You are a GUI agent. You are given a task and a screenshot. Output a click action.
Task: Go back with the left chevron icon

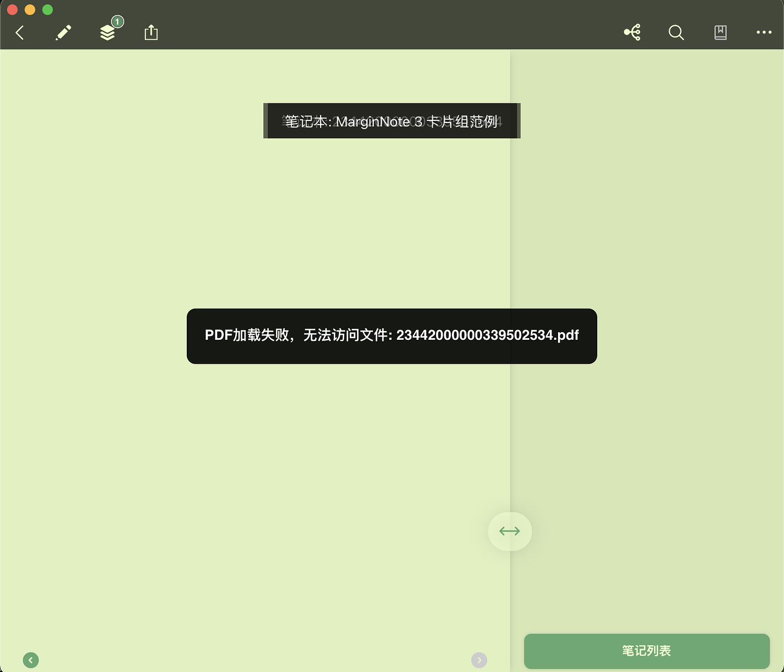20,33
